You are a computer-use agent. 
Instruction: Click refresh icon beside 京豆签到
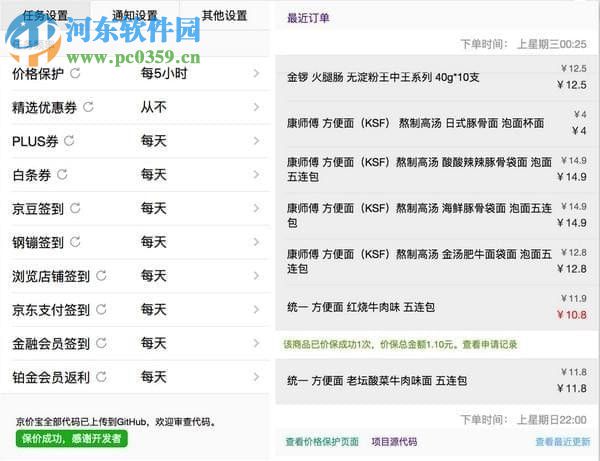click(75, 208)
